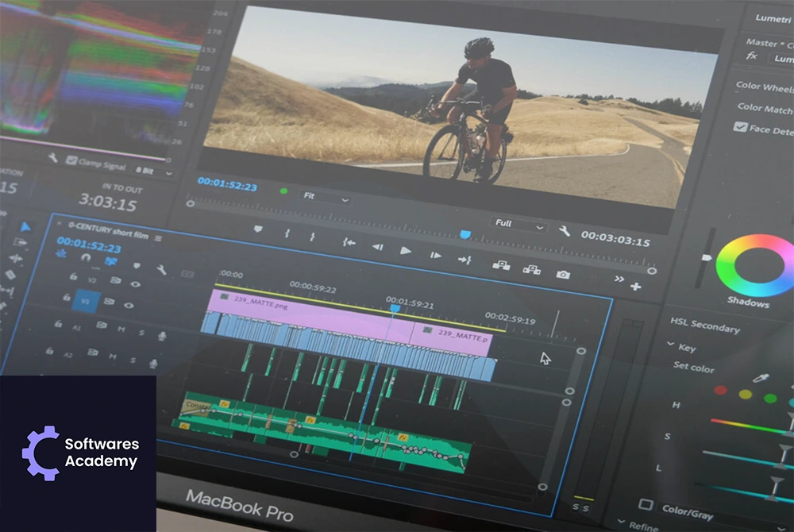Select the yellow color swatch
Screen dimensions: 794x532
point(746,395)
